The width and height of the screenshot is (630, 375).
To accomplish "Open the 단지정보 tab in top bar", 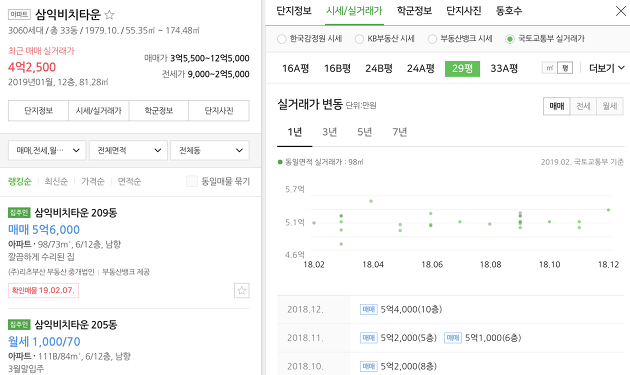I will [294, 11].
